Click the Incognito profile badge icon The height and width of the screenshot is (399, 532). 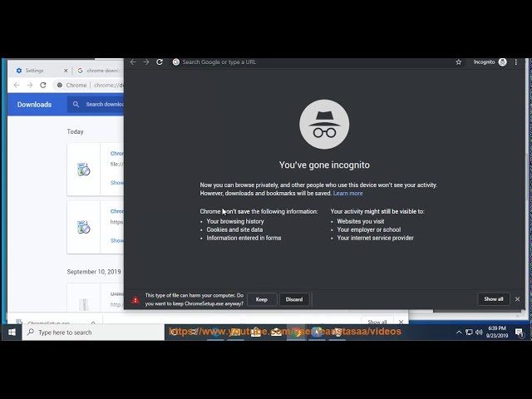click(x=502, y=62)
